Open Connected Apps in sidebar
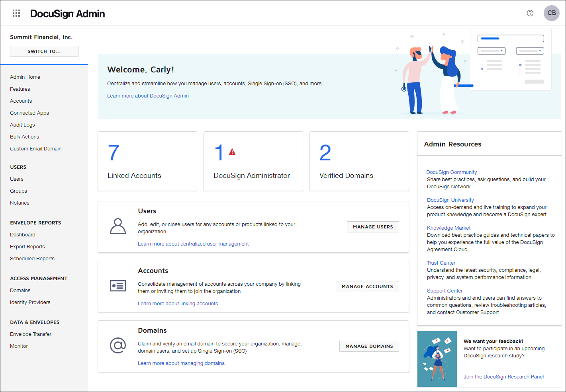Screen dimensions: 566x392 (x=29, y=113)
